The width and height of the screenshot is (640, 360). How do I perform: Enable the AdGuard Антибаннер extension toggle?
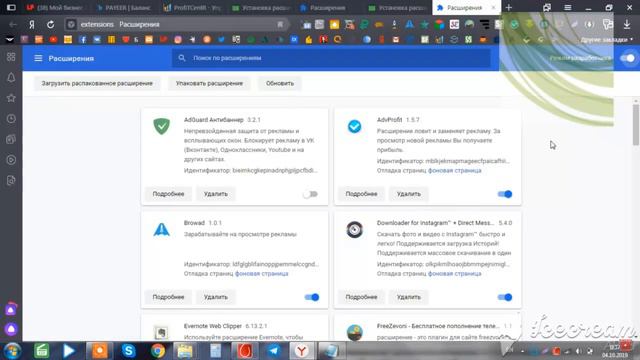[x=310, y=194]
